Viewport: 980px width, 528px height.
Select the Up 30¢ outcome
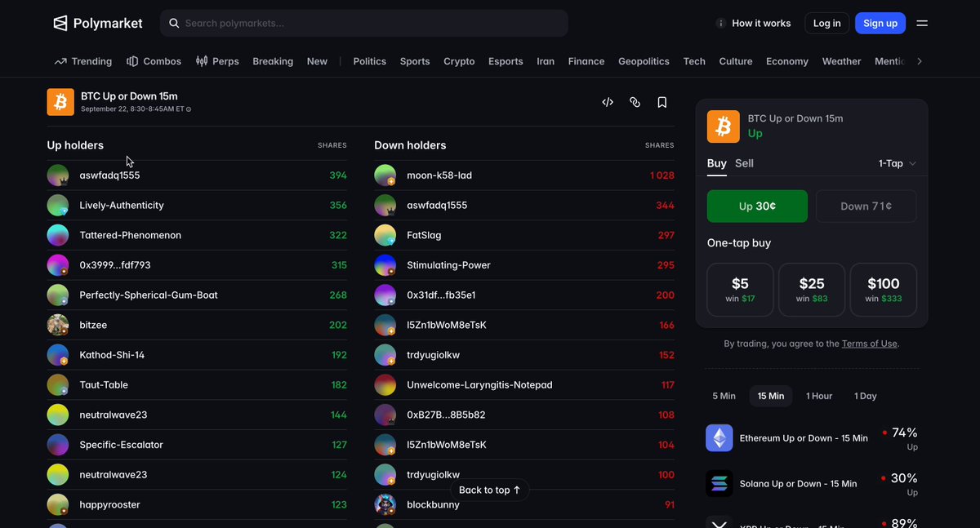point(757,206)
